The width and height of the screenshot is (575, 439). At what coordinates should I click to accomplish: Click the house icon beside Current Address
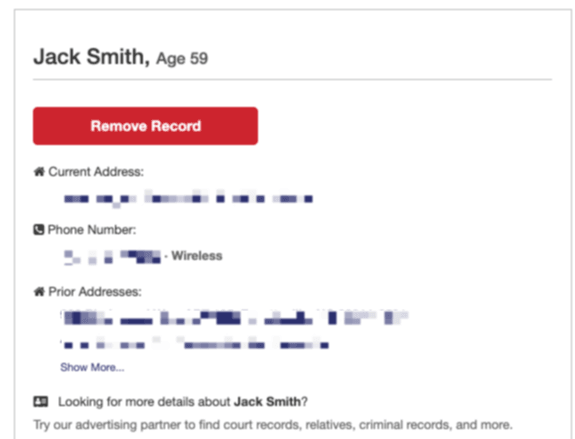[39, 171]
